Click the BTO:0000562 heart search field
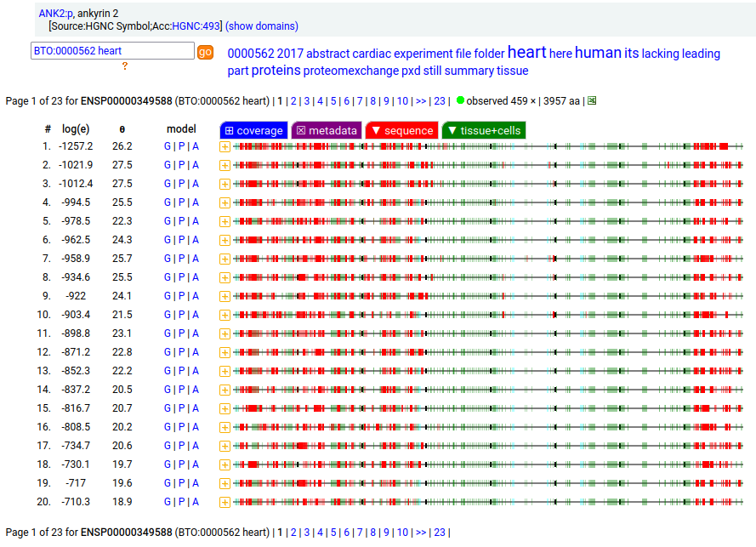Screen dimensions: 756x547 pyautogui.click(x=112, y=51)
